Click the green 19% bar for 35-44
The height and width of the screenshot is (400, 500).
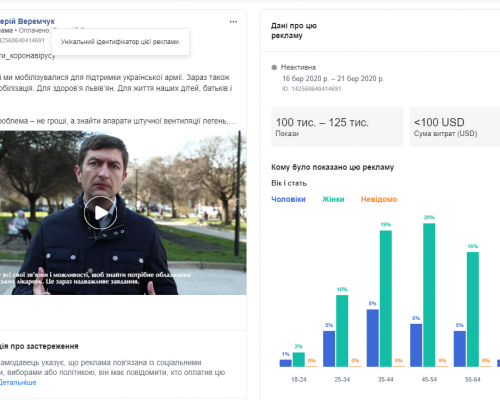tap(386, 299)
